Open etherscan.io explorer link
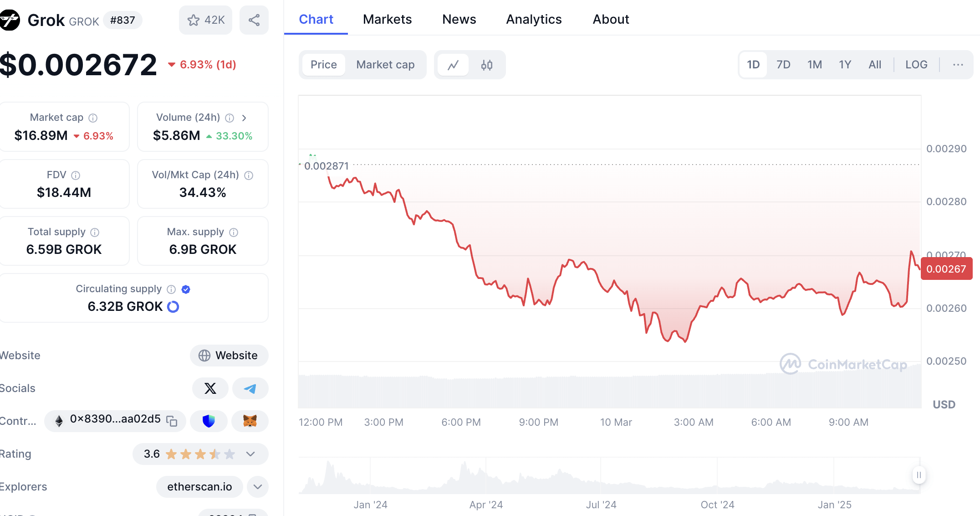Screen dimensions: 980x516 (199, 487)
